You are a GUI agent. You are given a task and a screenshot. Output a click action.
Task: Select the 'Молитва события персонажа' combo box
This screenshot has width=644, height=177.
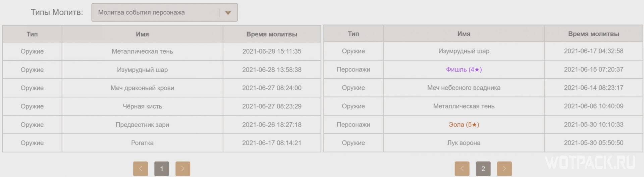164,12
